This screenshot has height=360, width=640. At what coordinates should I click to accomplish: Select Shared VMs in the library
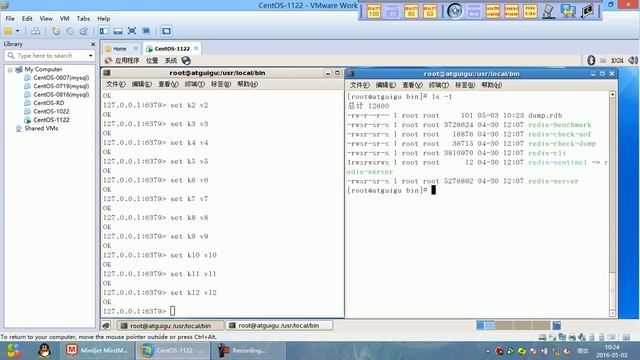(41, 128)
